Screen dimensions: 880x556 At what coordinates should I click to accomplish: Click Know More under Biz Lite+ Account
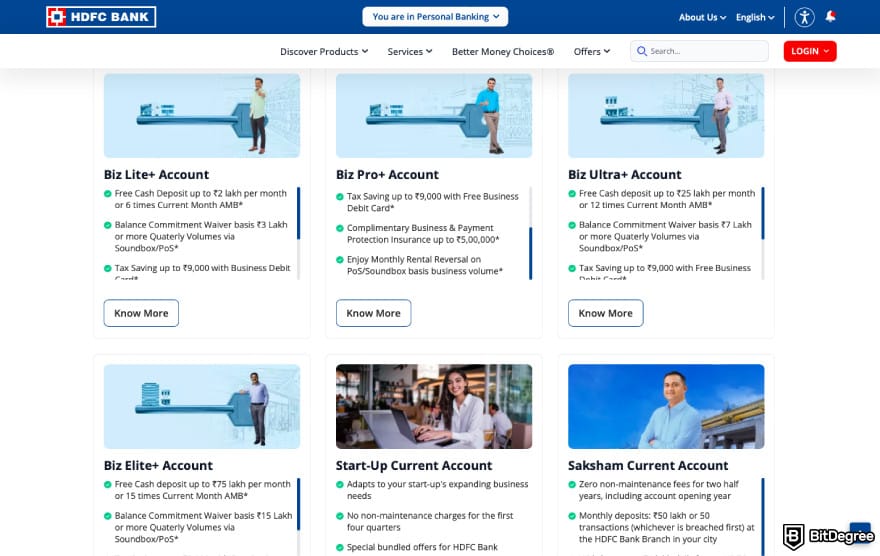141,313
